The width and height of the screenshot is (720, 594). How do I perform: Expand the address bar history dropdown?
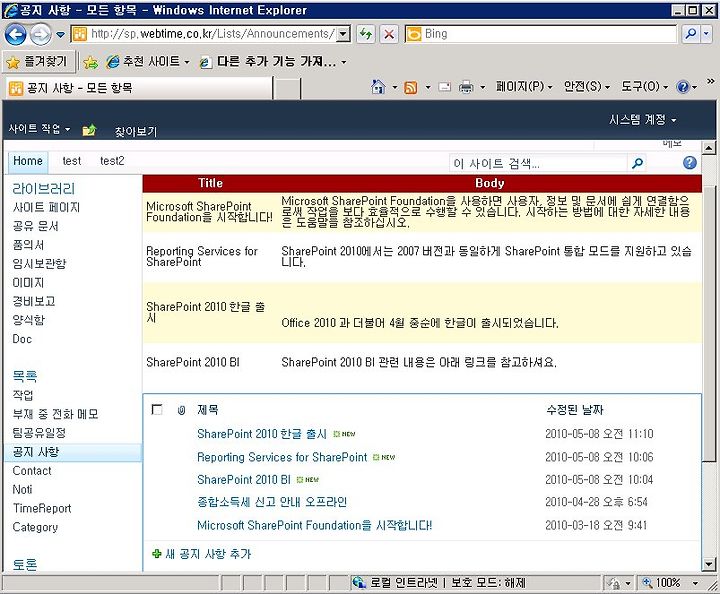pos(343,34)
